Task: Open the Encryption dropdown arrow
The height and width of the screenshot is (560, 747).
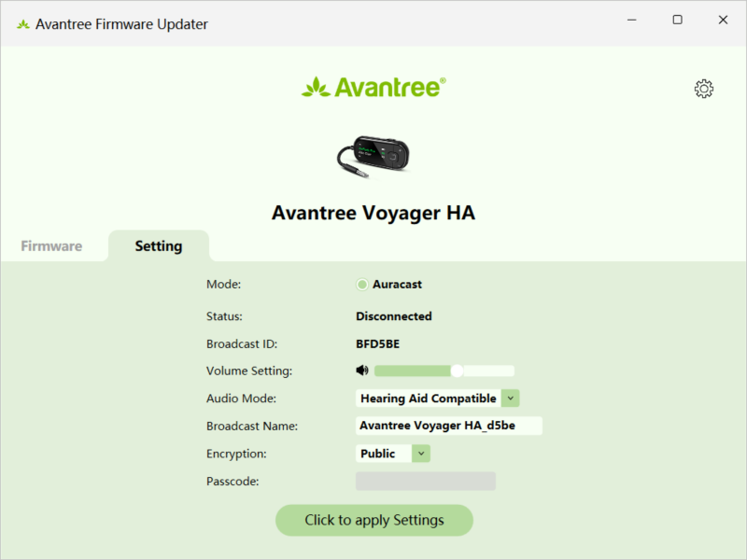Action: (421, 454)
